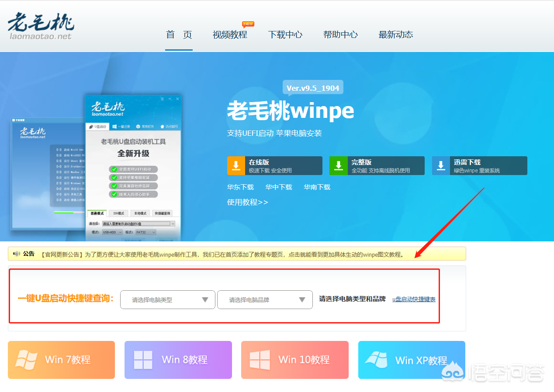Select 最新动态 in the navigation bar
554x392 pixels.
pos(396,35)
